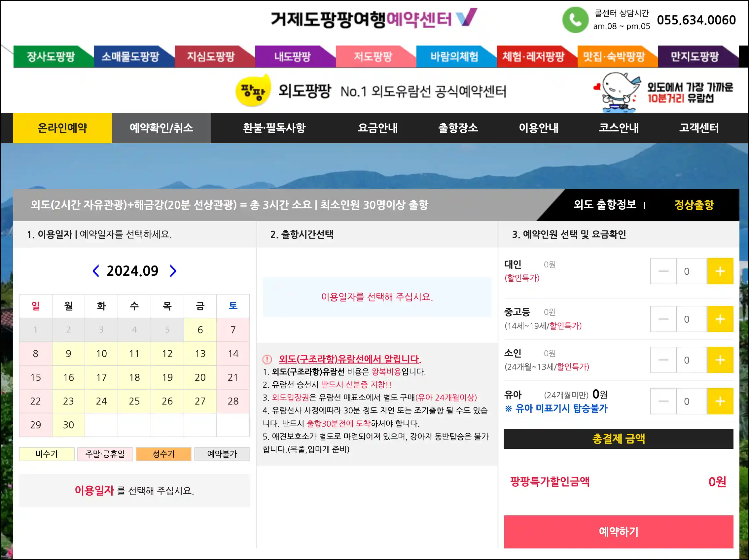The height and width of the screenshot is (560, 749).
Task: Click the 055.634.0060 phone number
Action: pos(696,20)
